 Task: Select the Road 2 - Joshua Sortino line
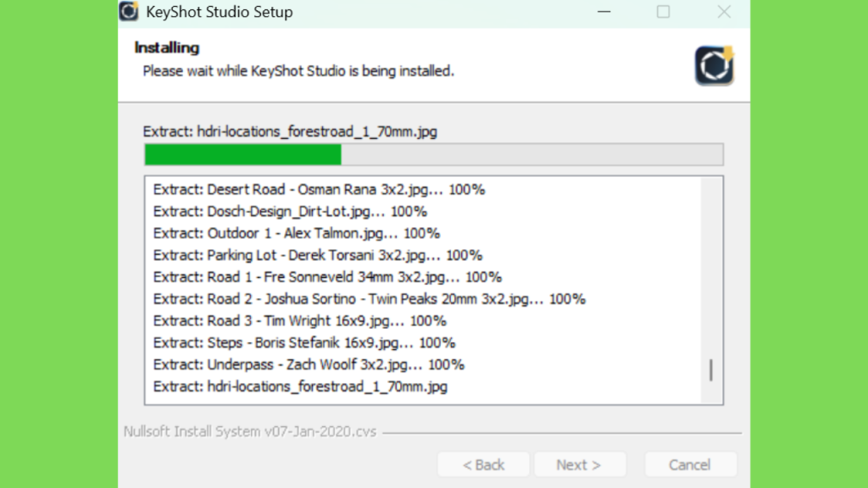coord(370,299)
